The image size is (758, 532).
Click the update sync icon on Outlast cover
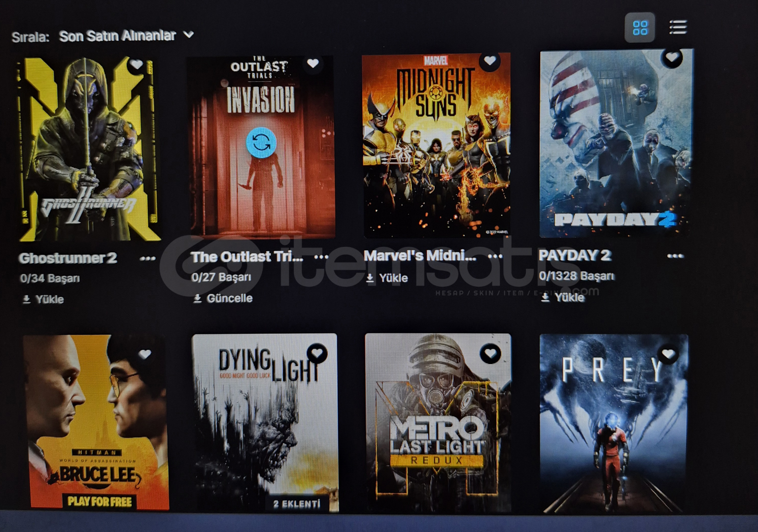(x=261, y=143)
